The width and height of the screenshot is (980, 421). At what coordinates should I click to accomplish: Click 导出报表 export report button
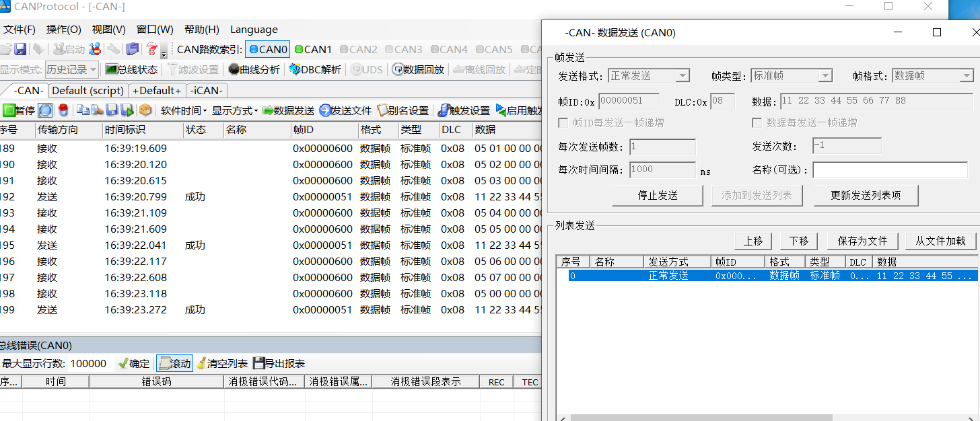[x=279, y=364]
